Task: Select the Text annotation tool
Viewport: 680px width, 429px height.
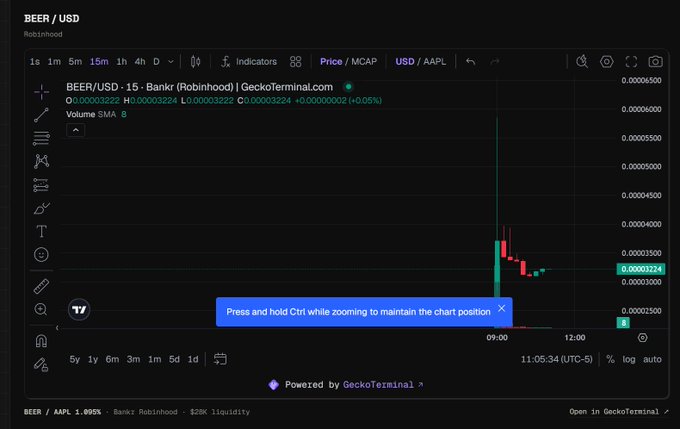Action: [42, 231]
